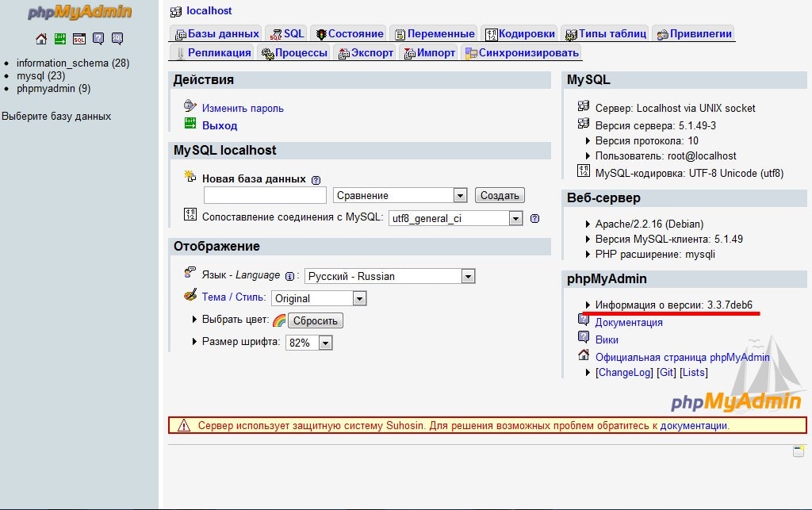Viewport: 812px width, 510px height.
Task: Open the Lists link
Action: [x=693, y=372]
